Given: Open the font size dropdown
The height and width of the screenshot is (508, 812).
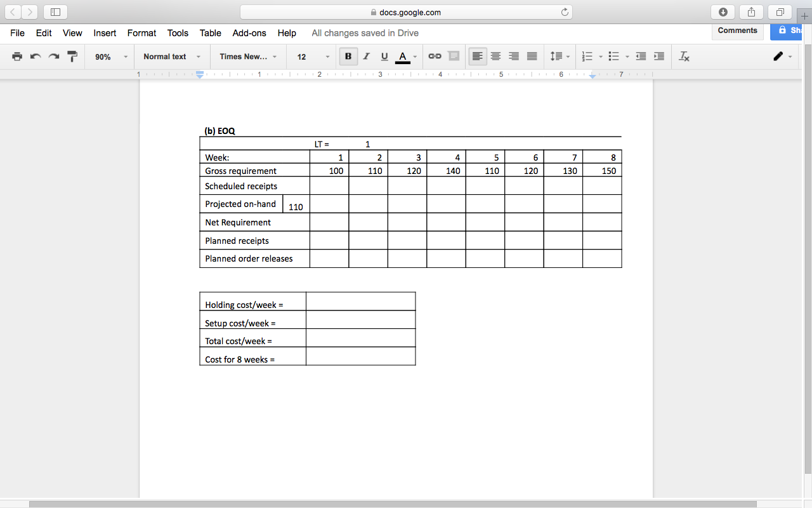Looking at the screenshot, I should [x=311, y=57].
